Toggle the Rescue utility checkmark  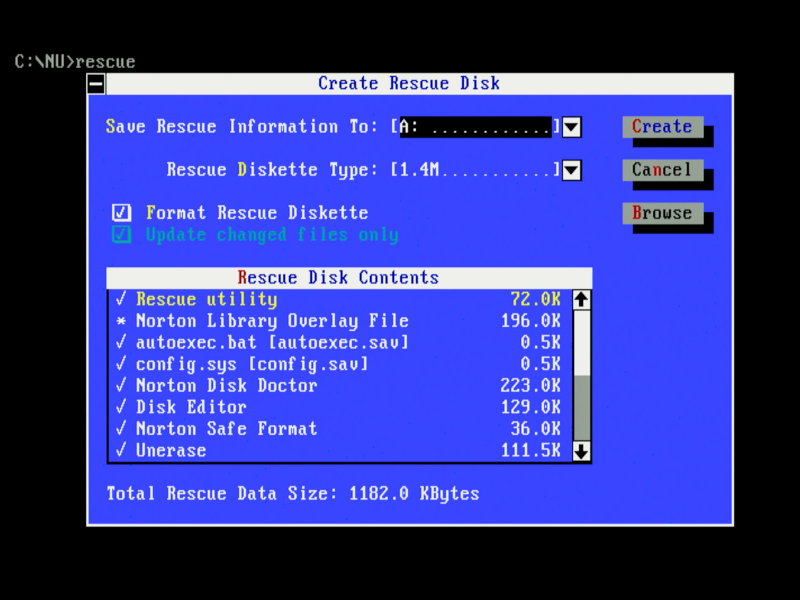(121, 299)
